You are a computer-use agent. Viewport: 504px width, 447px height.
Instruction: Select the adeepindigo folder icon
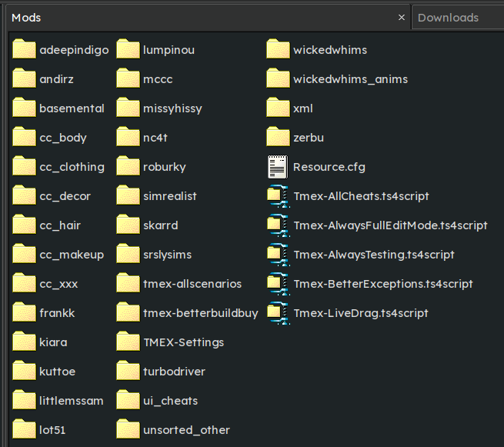click(x=24, y=49)
